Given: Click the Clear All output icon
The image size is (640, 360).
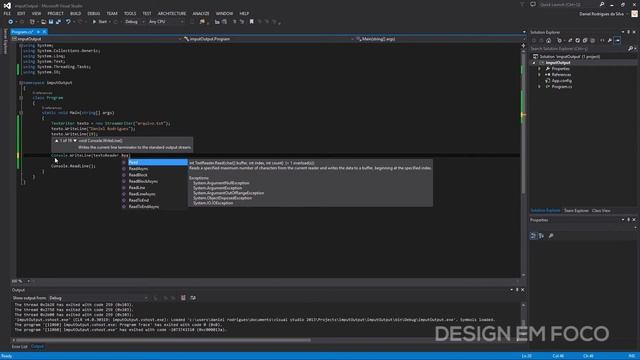Looking at the screenshot, I should pyautogui.click(x=183, y=298).
